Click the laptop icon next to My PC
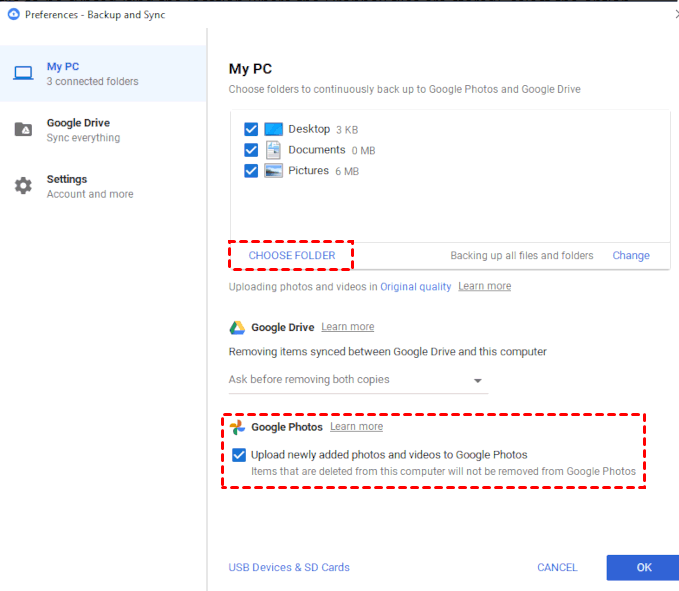The image size is (679, 591). [23, 73]
